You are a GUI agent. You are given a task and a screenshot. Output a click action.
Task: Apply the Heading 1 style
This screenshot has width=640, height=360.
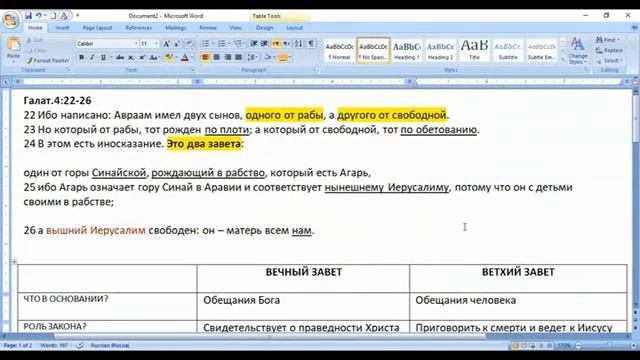click(407, 51)
